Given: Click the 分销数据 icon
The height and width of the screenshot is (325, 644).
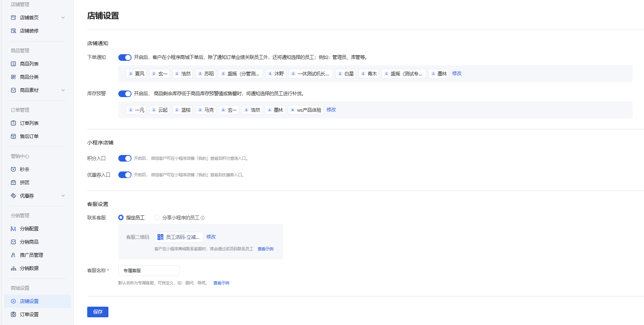Looking at the screenshot, I should (x=14, y=268).
